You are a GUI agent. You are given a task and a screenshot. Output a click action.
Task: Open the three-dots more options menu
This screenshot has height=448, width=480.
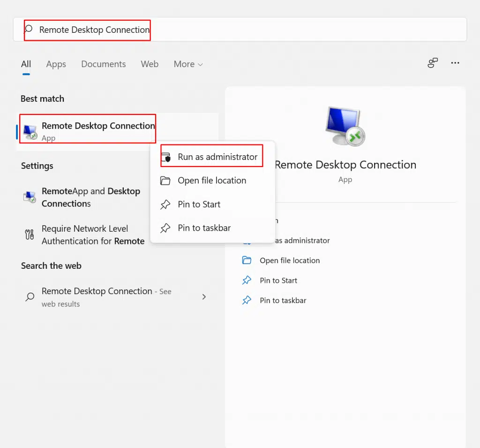(x=455, y=63)
